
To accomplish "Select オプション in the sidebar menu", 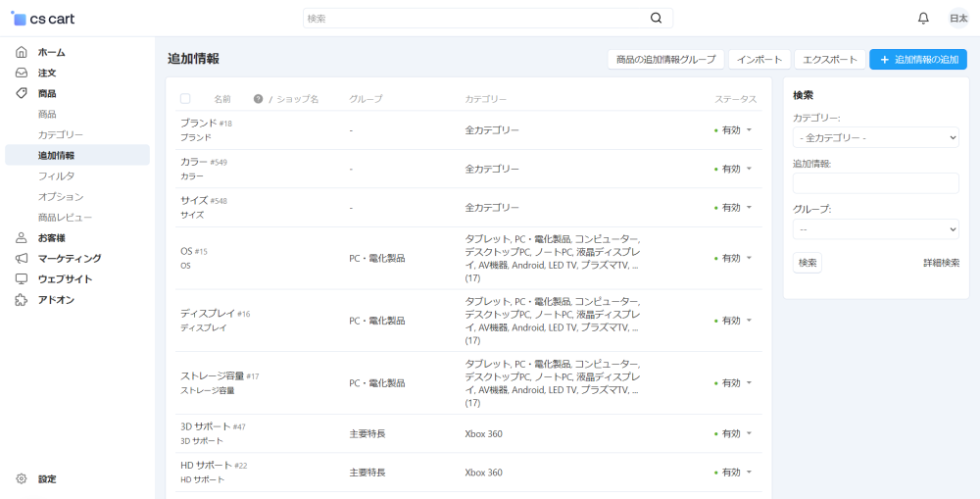I will 61,196.
